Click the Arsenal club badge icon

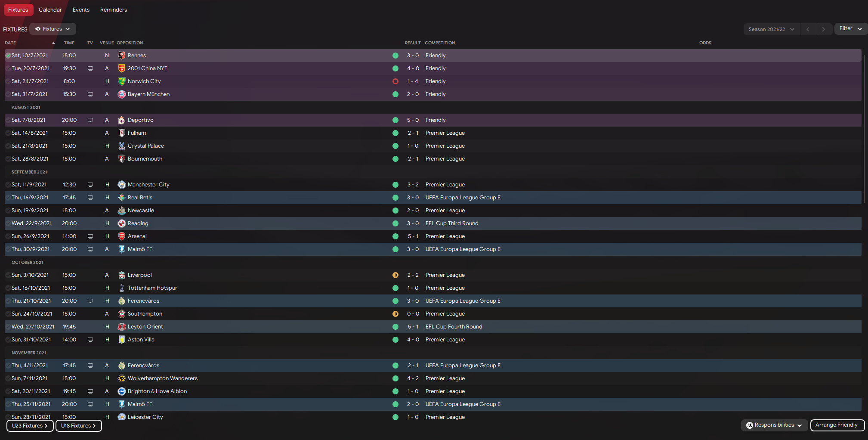click(x=122, y=236)
